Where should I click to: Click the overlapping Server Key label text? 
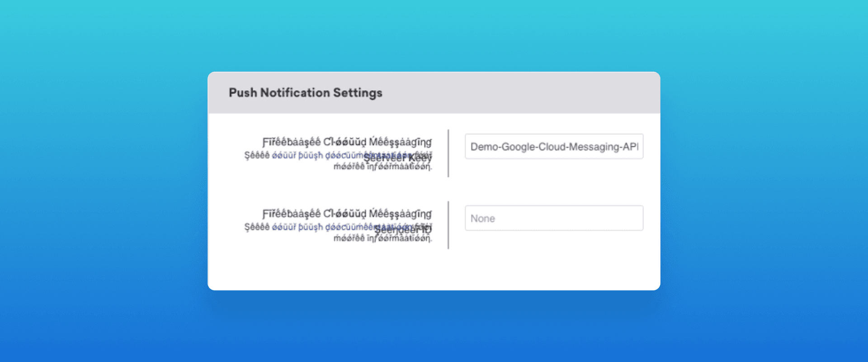coord(398,158)
